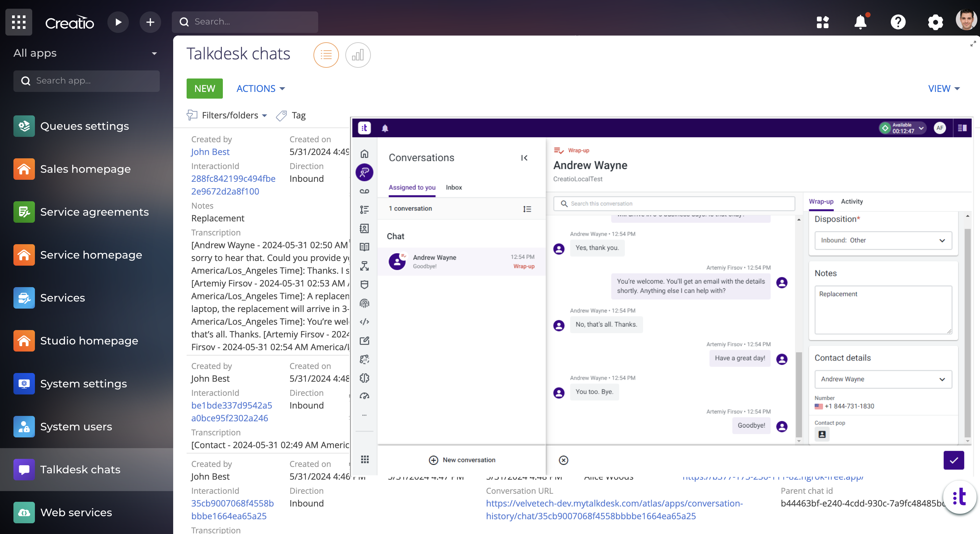The image size is (980, 534).
Task: Collapse the Conversations panel
Action: click(x=524, y=158)
